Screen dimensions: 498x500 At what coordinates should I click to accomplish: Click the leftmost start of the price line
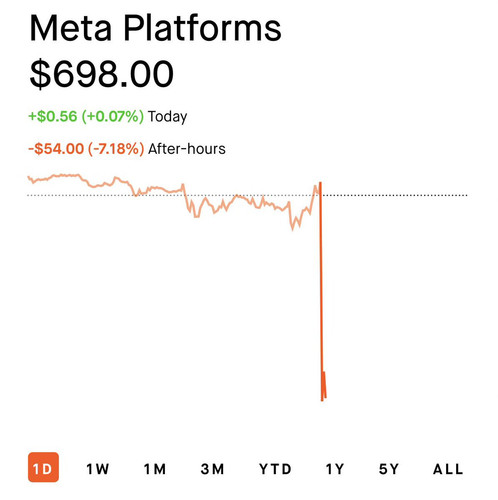(29, 177)
